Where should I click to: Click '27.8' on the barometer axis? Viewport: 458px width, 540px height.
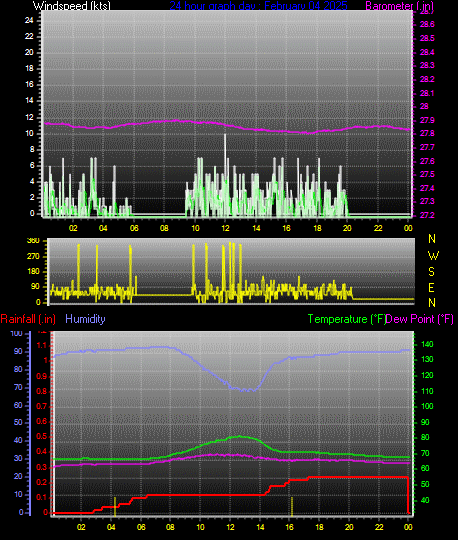(x=427, y=133)
